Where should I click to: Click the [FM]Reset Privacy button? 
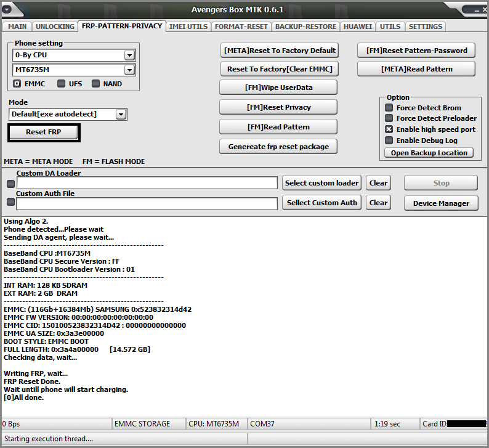278,107
